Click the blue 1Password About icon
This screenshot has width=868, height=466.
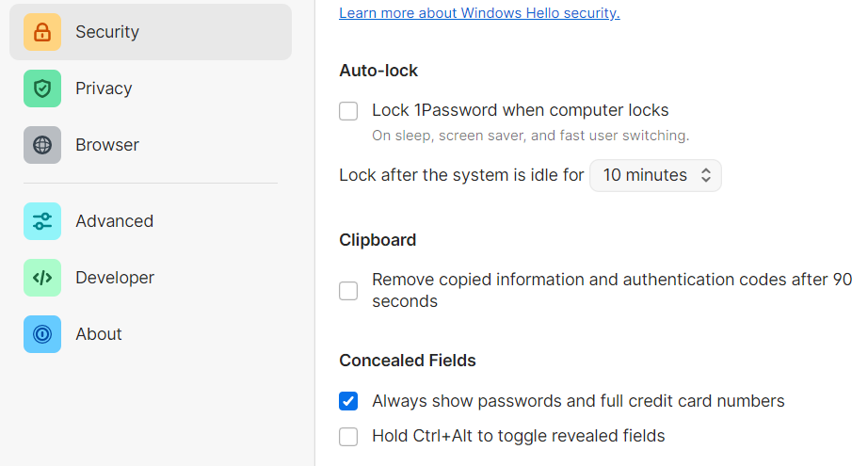42,334
